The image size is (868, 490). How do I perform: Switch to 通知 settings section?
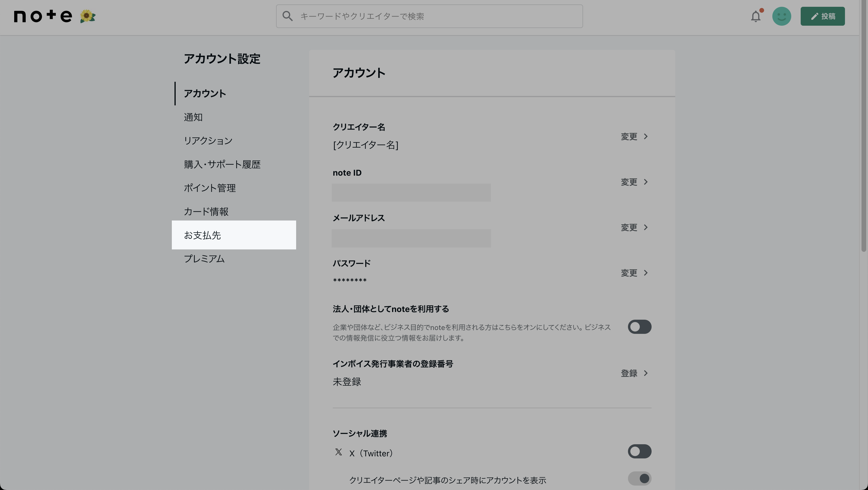[193, 117]
